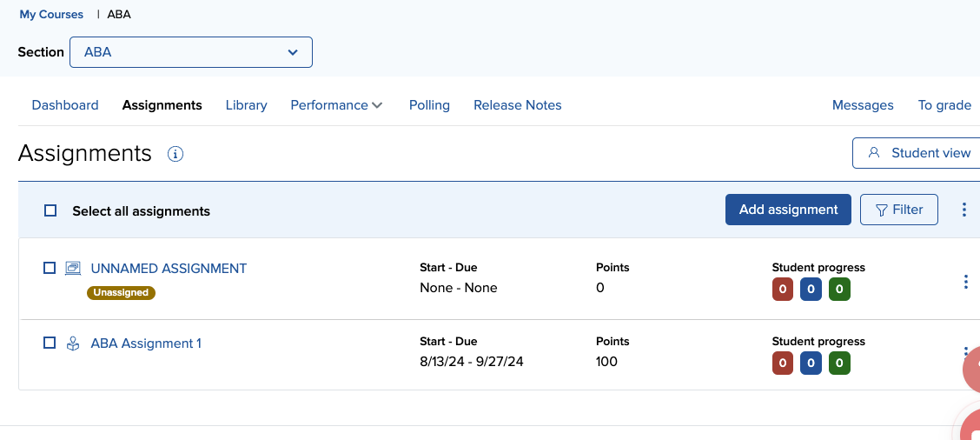Viewport: 980px width, 440px height.
Task: Open the Filter options
Action: pos(898,210)
